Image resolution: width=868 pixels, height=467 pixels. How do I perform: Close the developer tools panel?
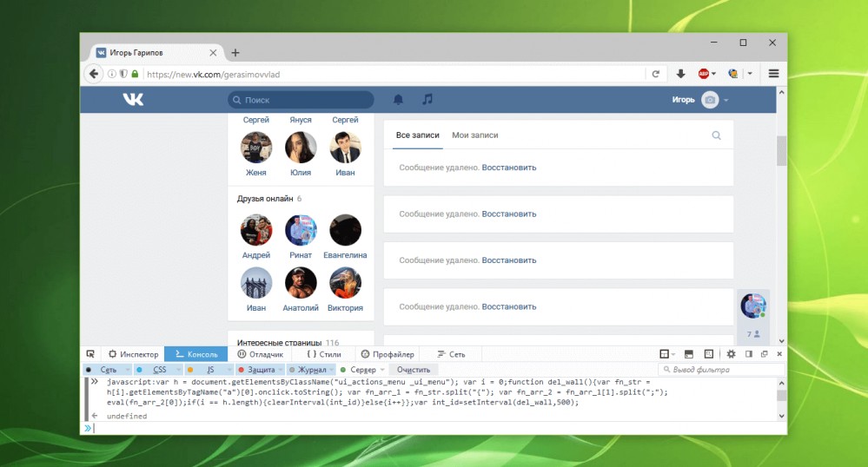779,354
